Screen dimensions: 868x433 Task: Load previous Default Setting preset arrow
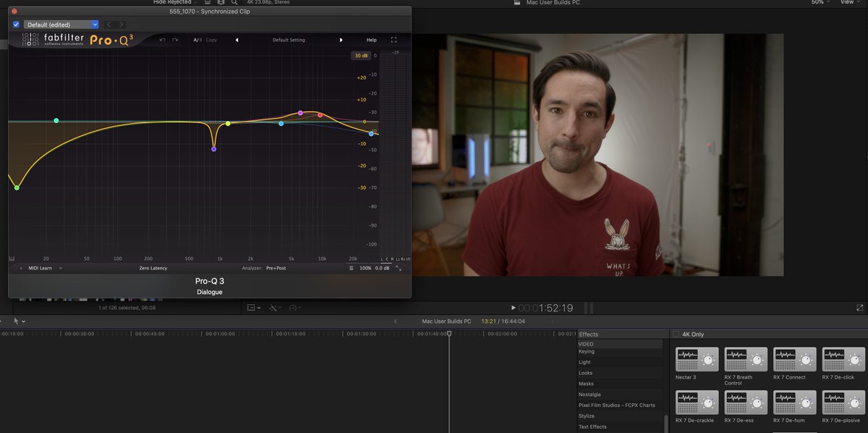[x=237, y=40]
